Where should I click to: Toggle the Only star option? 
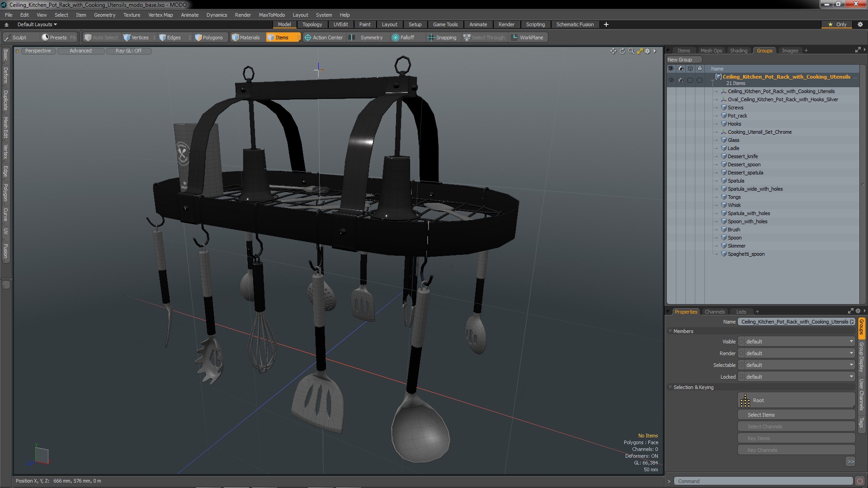click(x=837, y=24)
